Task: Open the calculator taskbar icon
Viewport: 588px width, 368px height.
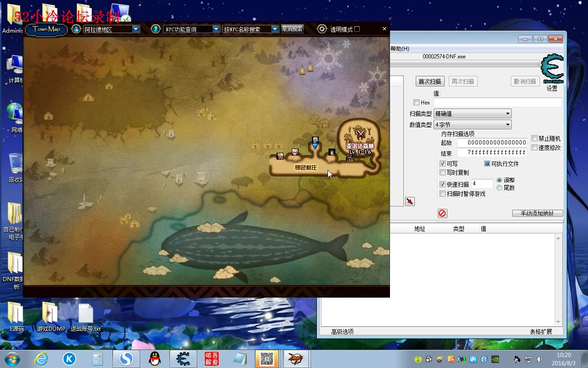Action: pos(97,359)
